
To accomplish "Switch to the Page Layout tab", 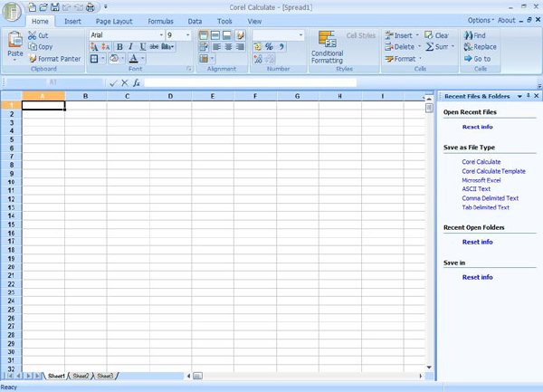I will (x=114, y=22).
